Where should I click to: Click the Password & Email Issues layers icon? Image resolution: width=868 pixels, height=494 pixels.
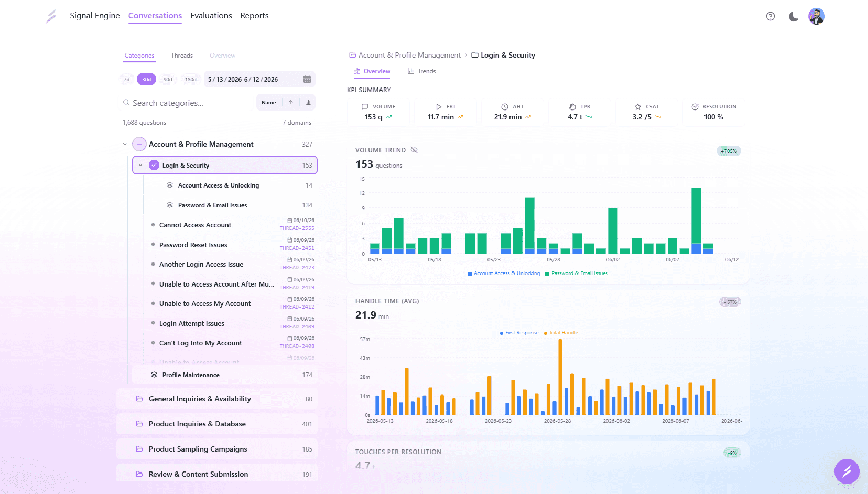(x=170, y=205)
